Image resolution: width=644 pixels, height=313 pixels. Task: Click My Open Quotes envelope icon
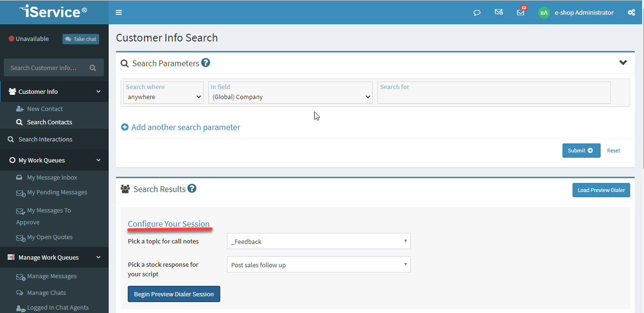tap(20, 238)
